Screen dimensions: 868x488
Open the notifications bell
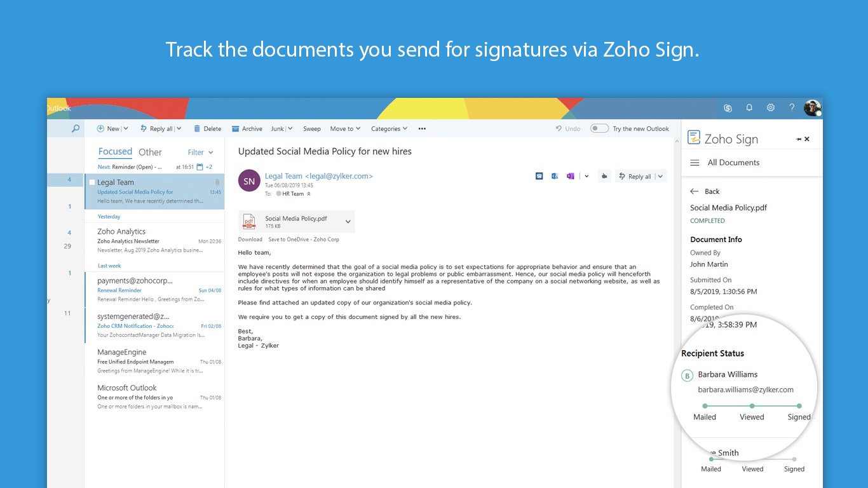tap(749, 108)
